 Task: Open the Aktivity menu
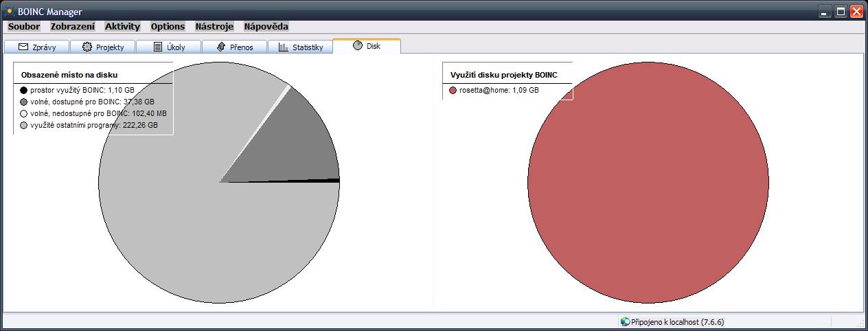pos(122,27)
